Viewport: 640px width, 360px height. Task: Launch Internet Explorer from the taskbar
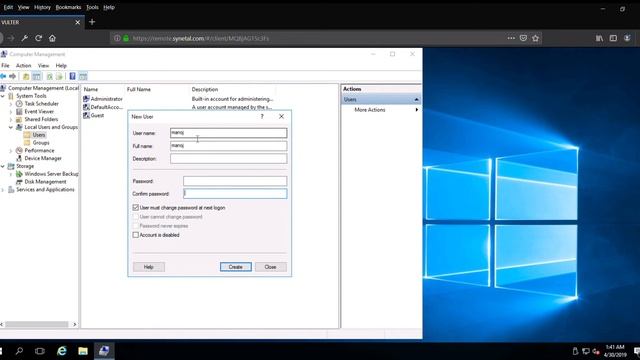(62, 351)
